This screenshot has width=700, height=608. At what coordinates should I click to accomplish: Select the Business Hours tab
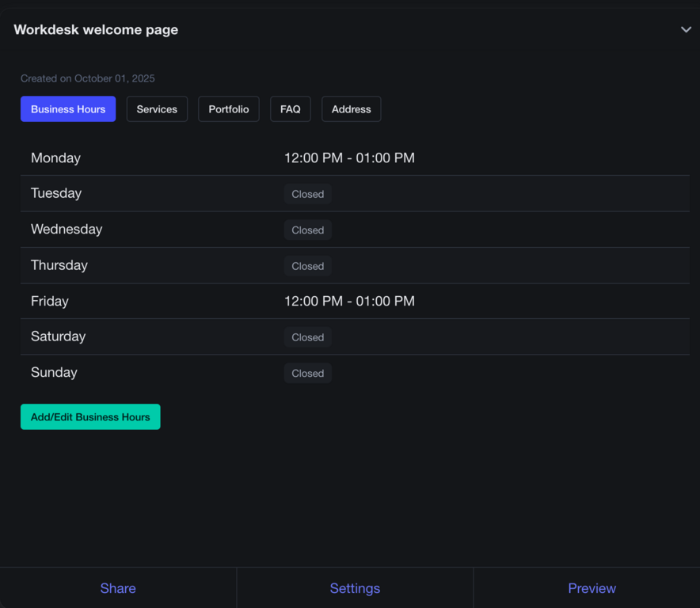tap(68, 109)
